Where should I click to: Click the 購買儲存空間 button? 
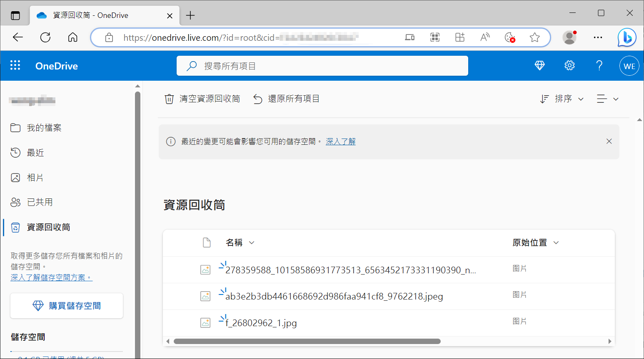[x=67, y=306]
